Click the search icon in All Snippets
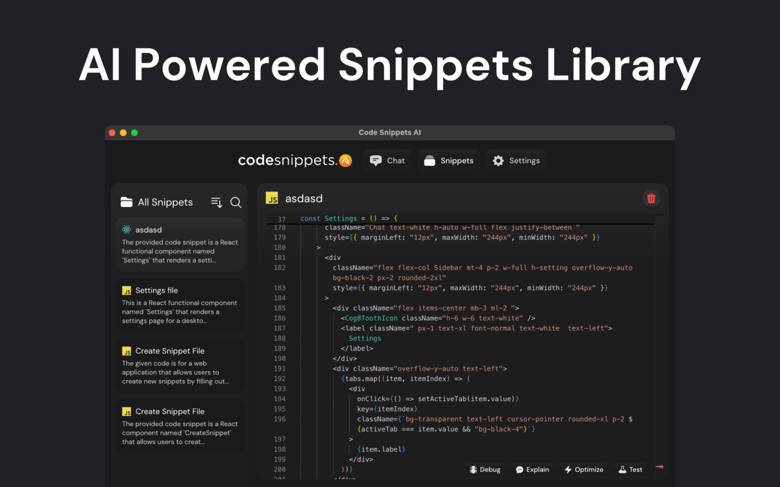Screen dimensions: 780x487 [x=236, y=203]
